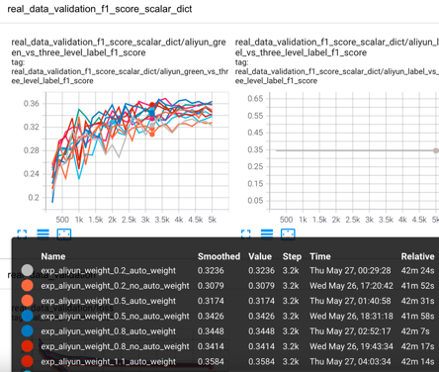Click the time Thu May 27, 04:03:34
The width and height of the screenshot is (439, 372).
click(x=350, y=361)
